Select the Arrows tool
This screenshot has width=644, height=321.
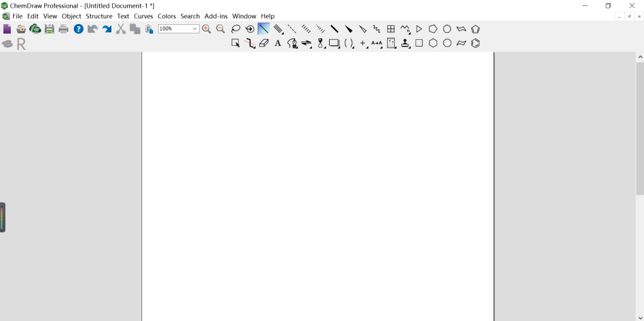306,43
